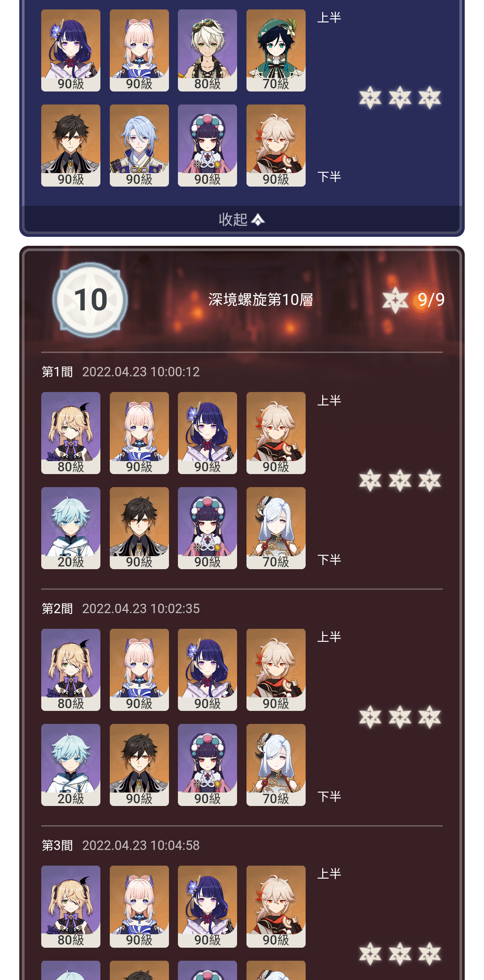Click the 深境螺旋第10層 title text
Viewport: 484px width, 980px height.
pyautogui.click(x=260, y=300)
